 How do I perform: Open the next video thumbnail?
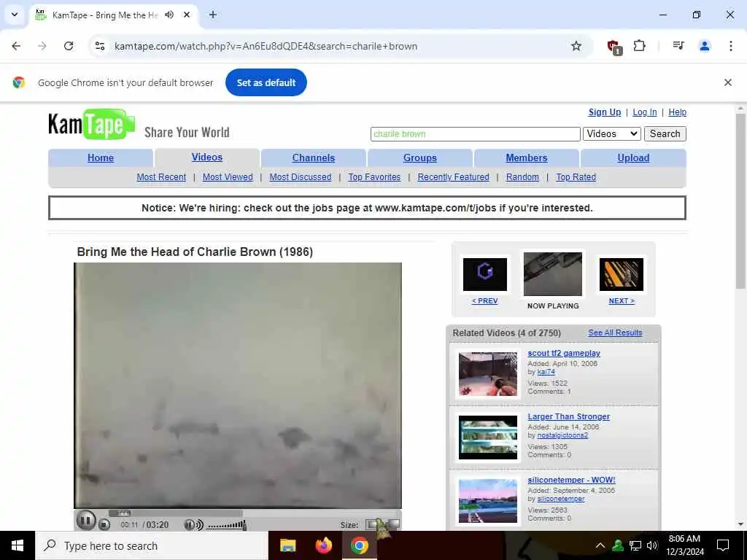pyautogui.click(x=622, y=274)
